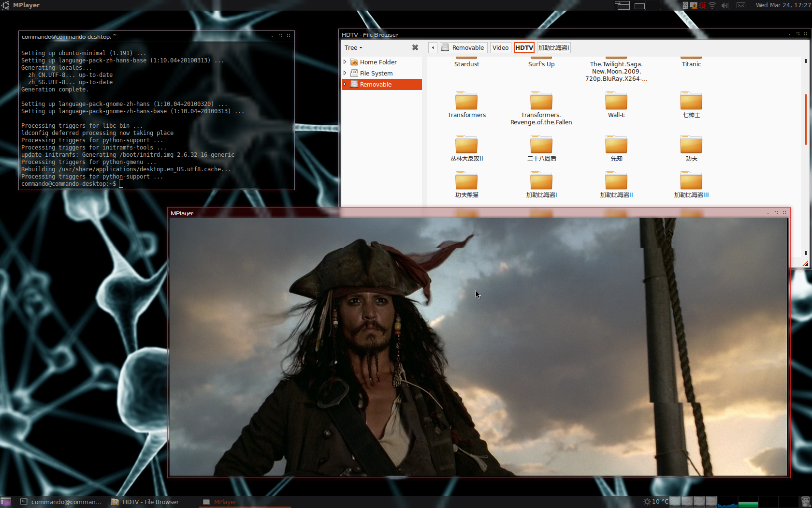Image resolution: width=812 pixels, height=508 pixels.
Task: Open the mail envelope indicator
Action: coord(741,5)
